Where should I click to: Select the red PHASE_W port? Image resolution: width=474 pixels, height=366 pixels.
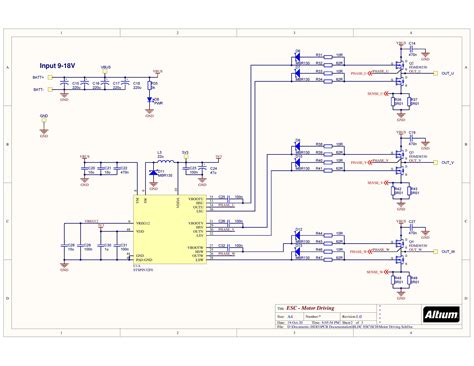pos(361,252)
